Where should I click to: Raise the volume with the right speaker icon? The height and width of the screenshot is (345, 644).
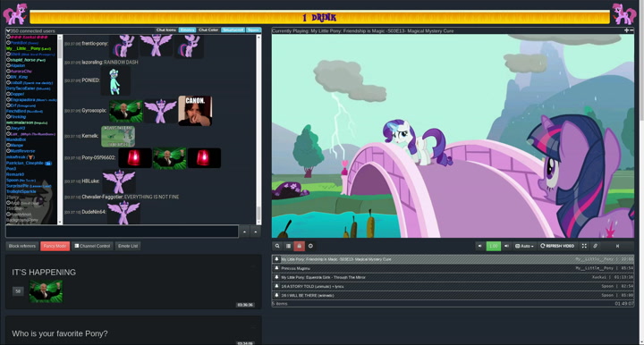click(506, 246)
